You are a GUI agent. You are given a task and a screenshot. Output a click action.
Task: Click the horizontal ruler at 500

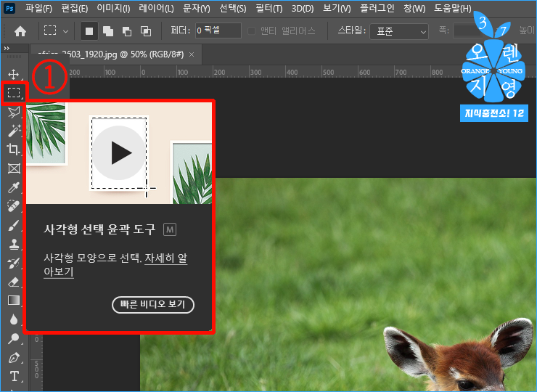328,72
